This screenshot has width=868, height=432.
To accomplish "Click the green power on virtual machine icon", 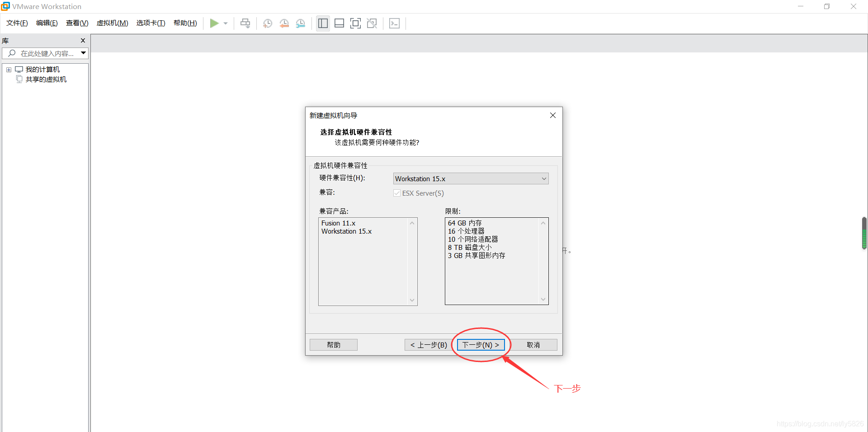I will pyautogui.click(x=214, y=23).
